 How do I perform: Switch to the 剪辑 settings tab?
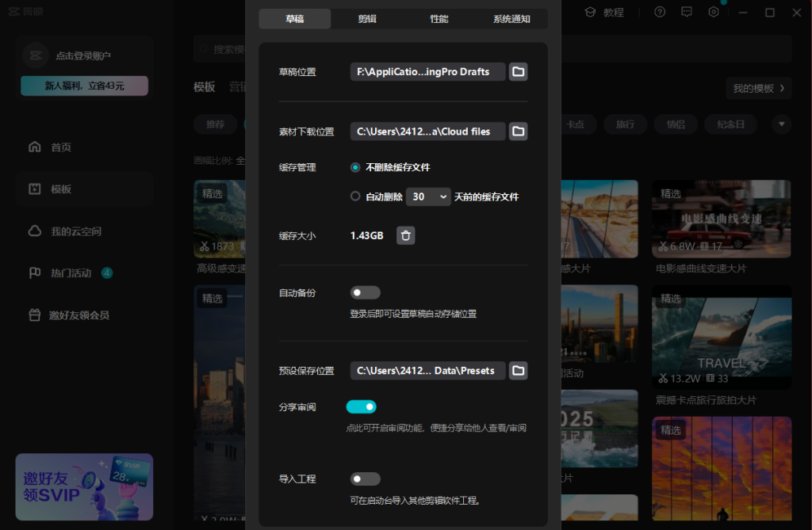366,17
